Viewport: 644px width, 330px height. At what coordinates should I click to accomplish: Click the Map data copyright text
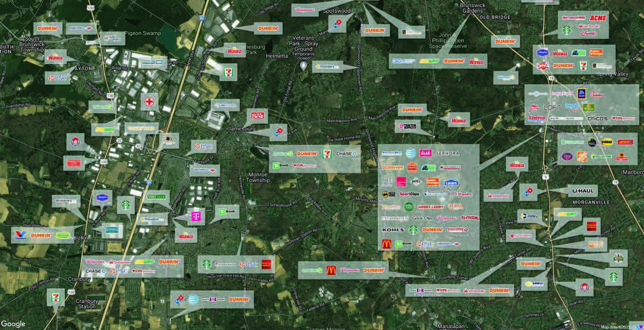pos(615,327)
